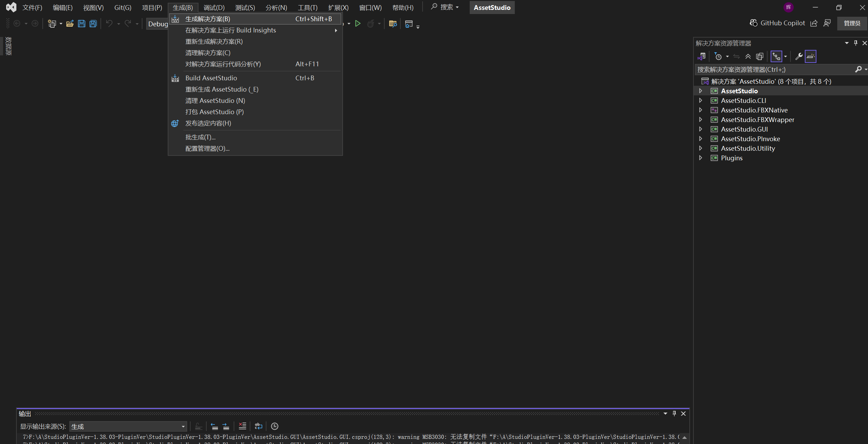Viewport: 868px width, 444px height.
Task: Select 清理解决方案(C) menu entry
Action: coord(255,53)
